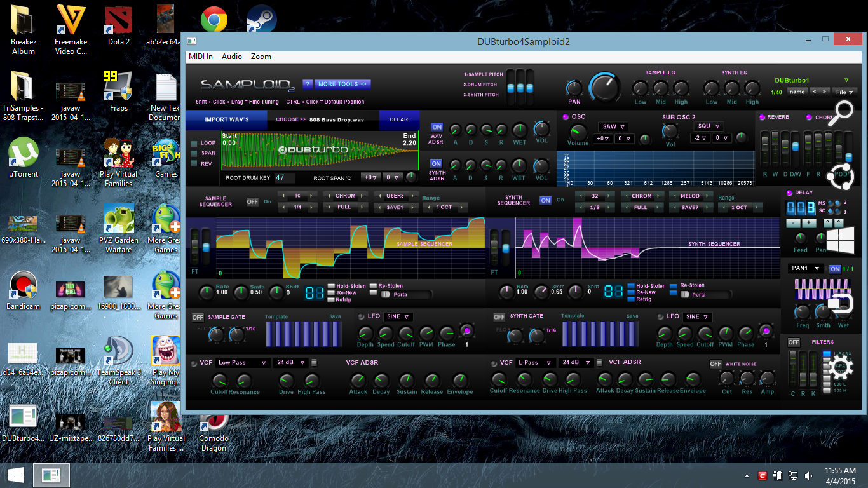Open the File preset dropdown
The image size is (868, 488).
[x=844, y=91]
